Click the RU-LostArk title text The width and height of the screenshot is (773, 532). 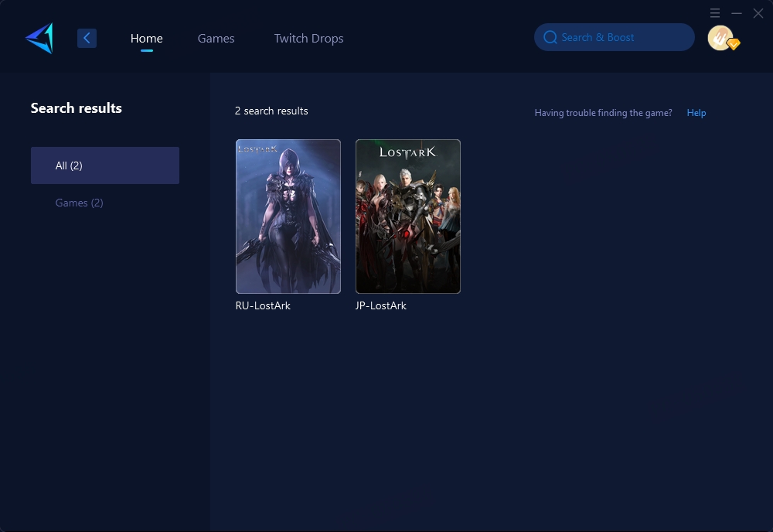coord(263,305)
